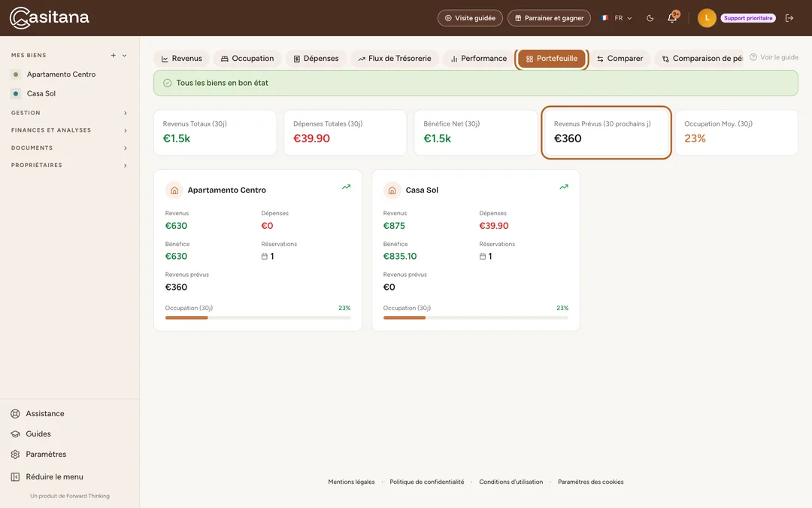
Task: Open Mentions légales link
Action: [351, 482]
